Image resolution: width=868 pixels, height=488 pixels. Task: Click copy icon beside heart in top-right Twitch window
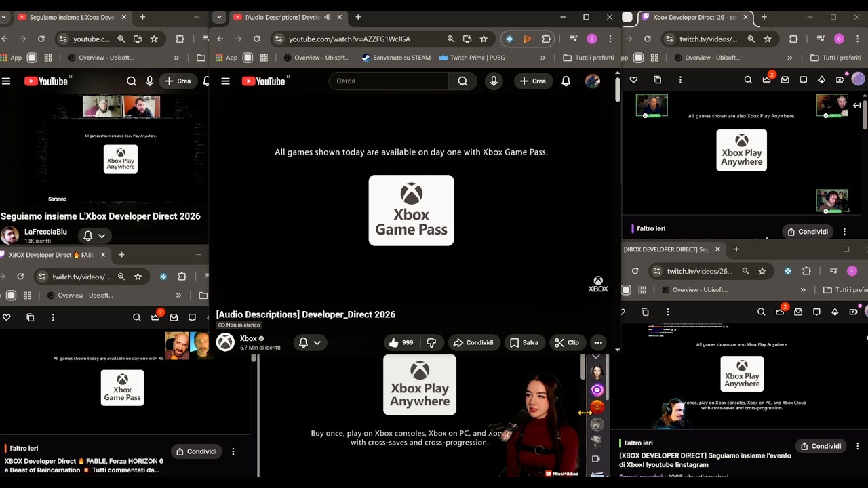point(657,80)
